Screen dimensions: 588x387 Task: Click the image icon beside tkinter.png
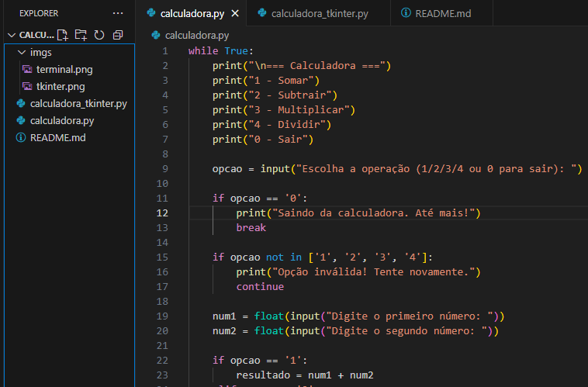[x=27, y=86]
